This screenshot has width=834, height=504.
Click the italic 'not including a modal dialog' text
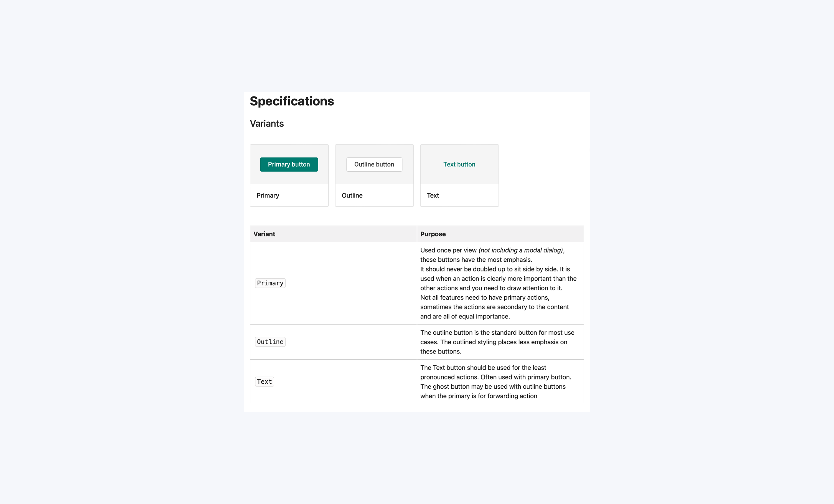click(x=521, y=250)
